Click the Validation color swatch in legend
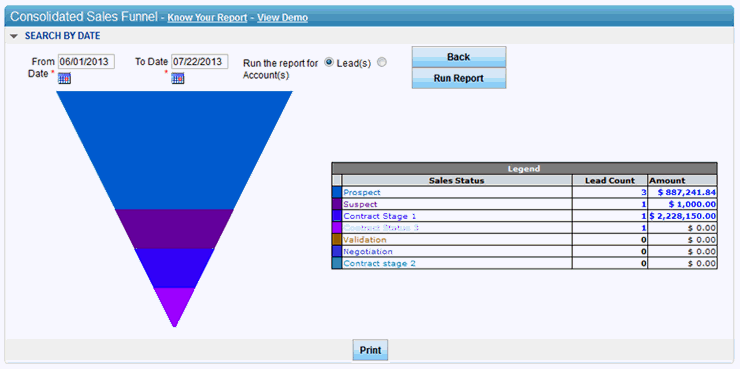 click(x=336, y=240)
